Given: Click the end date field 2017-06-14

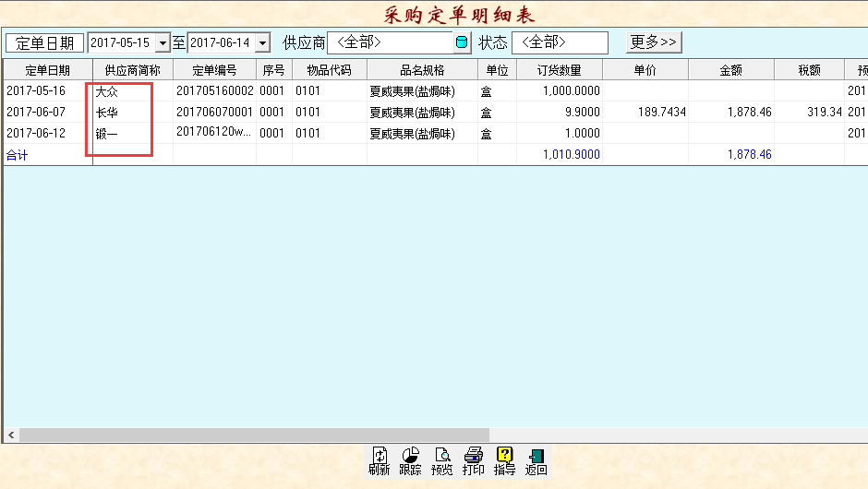Looking at the screenshot, I should pyautogui.click(x=223, y=42).
